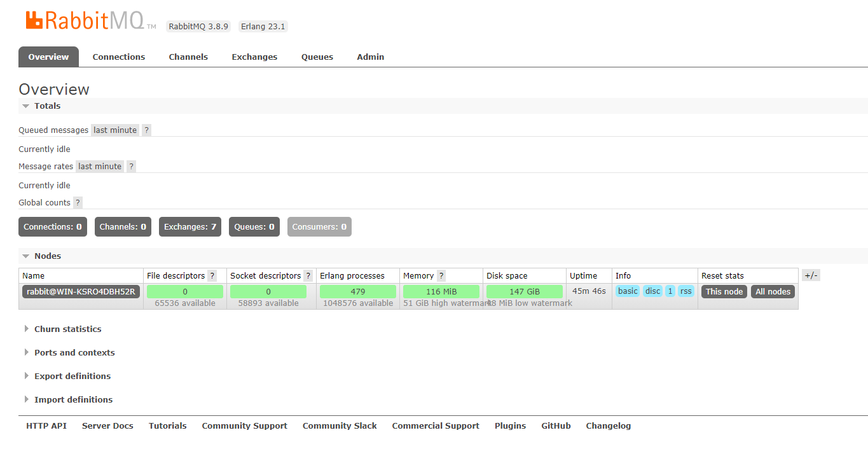Click the Connections: 0 count button
This screenshot has height=463, width=868.
[x=53, y=226]
